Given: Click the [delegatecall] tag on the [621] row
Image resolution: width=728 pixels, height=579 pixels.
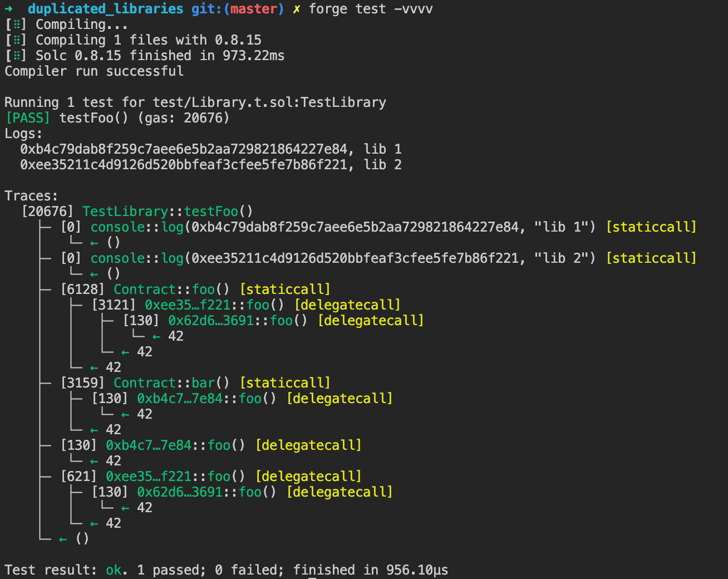Looking at the screenshot, I should coord(308,477).
